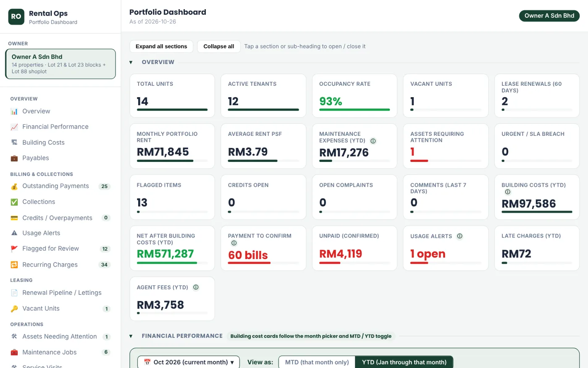Navigate to Payables
Image resolution: width=588 pixels, height=368 pixels.
pos(60,158)
